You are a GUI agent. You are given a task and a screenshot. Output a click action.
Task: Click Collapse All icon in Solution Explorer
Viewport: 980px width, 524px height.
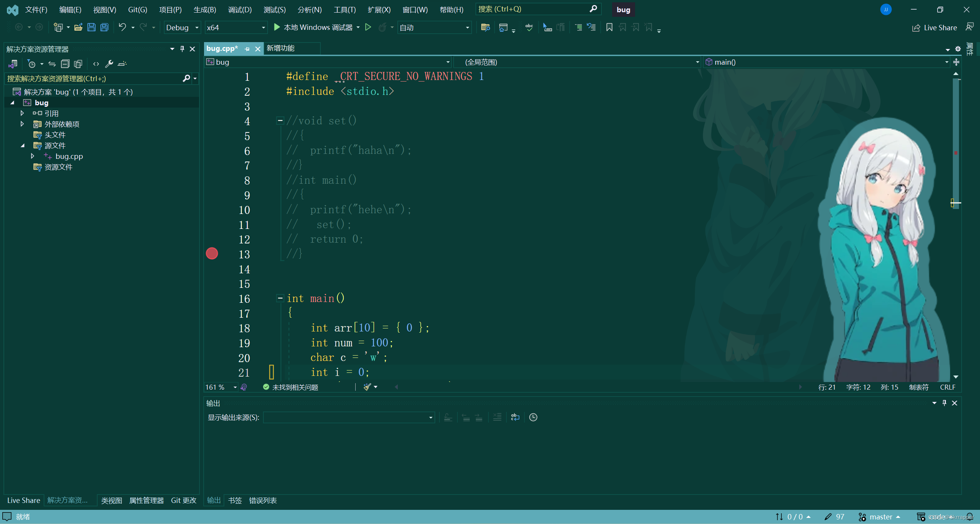point(65,64)
